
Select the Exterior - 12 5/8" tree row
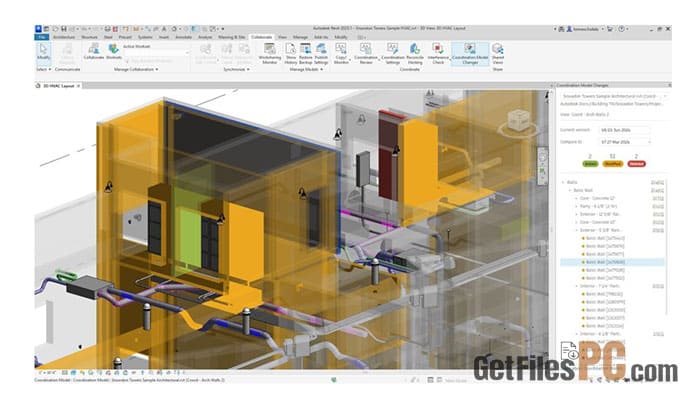pyautogui.click(x=618, y=214)
